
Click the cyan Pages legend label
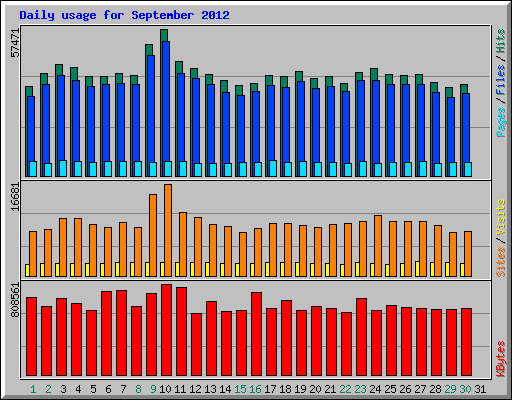coord(501,122)
